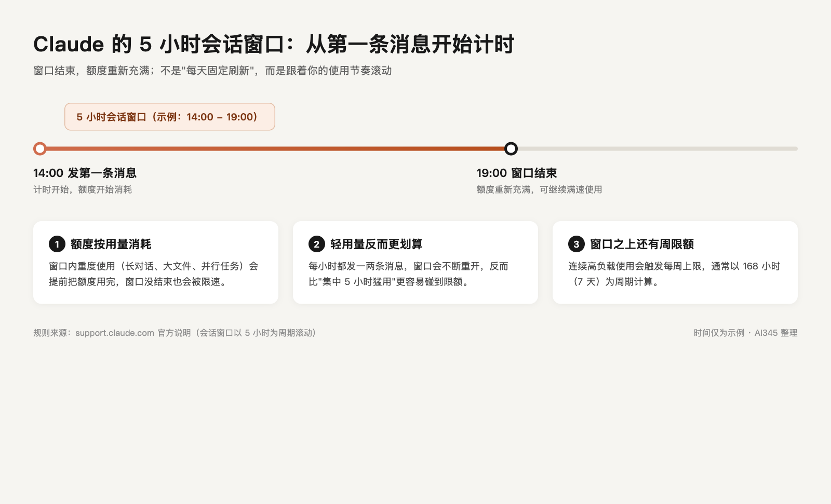Viewport: 831px width, 504px height.
Task: Click the orange filled timeline segment
Action: tap(275, 149)
